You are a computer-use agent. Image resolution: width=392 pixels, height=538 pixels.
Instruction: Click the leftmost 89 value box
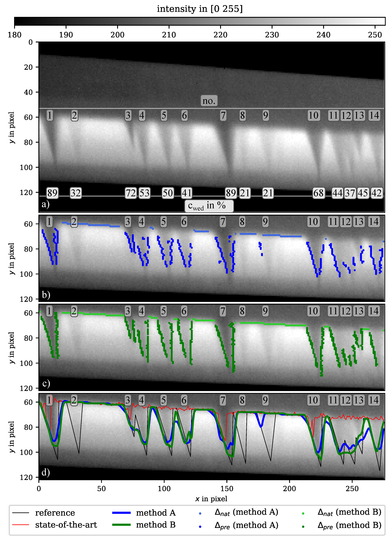point(52,193)
